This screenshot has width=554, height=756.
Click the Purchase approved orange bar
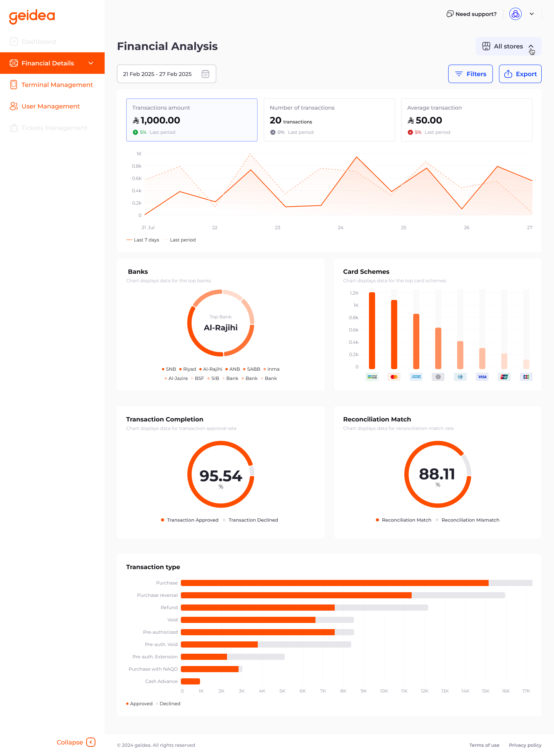point(334,583)
